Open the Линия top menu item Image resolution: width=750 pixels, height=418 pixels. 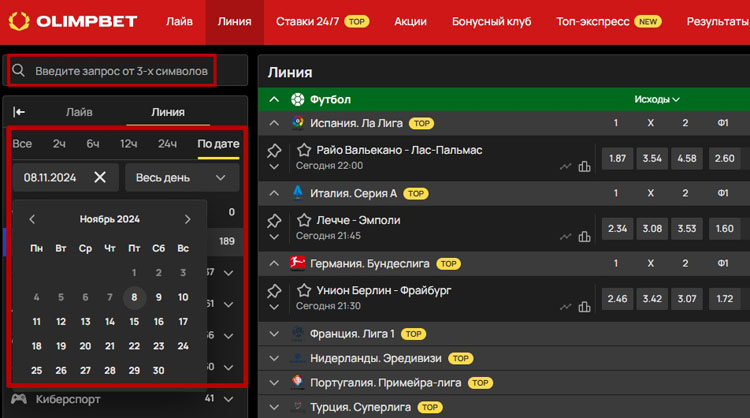point(234,22)
